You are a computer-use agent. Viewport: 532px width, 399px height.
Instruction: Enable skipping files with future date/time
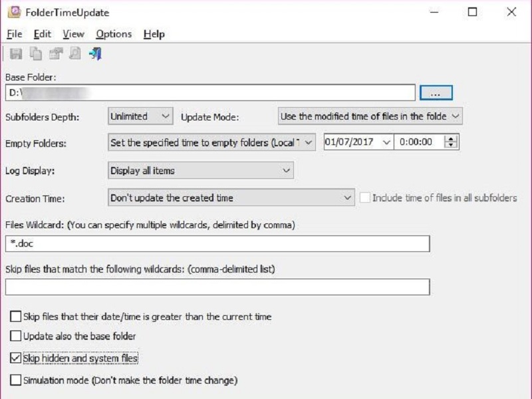(16, 317)
